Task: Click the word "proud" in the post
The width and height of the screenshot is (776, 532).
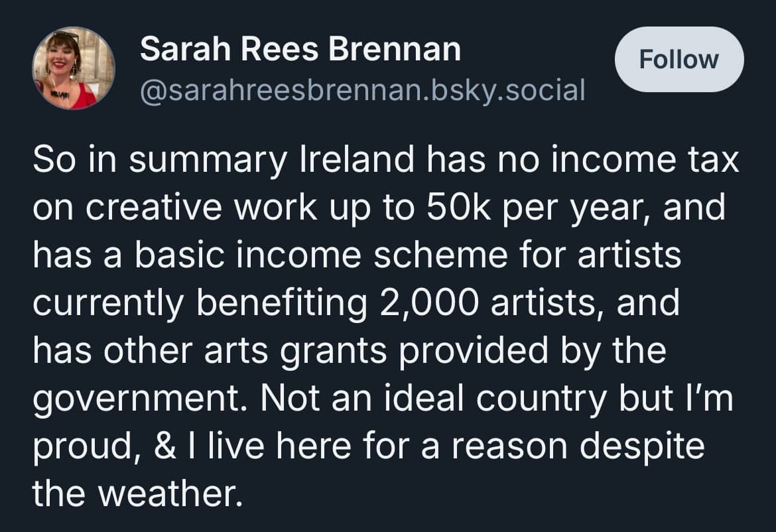Action: point(80,445)
